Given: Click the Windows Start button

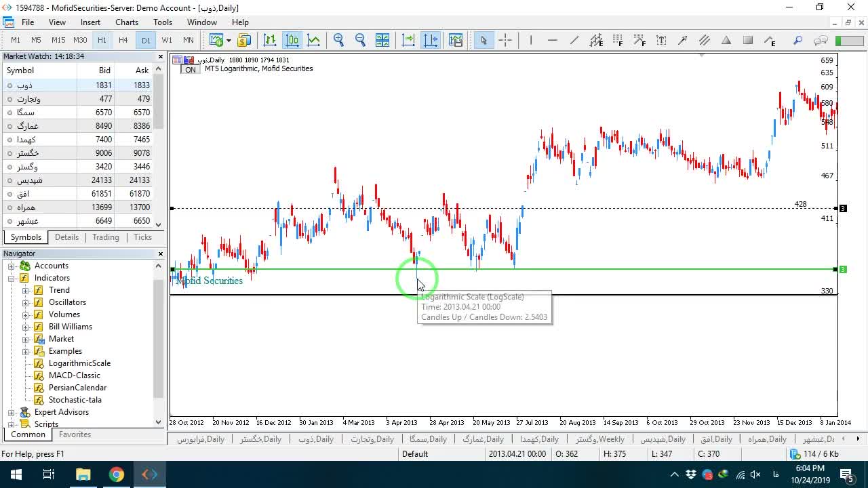Looking at the screenshot, I should 16,474.
